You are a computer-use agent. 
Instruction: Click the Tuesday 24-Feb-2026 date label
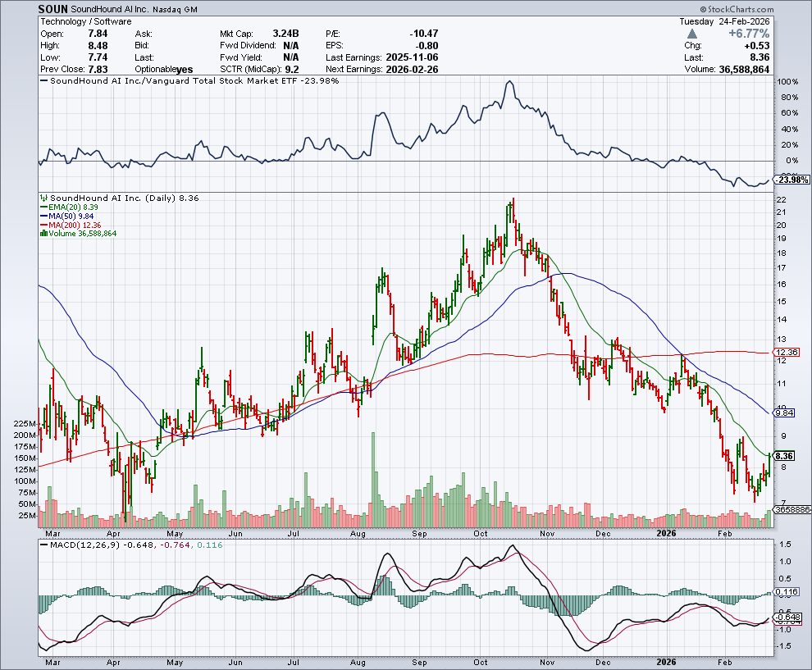click(725, 21)
